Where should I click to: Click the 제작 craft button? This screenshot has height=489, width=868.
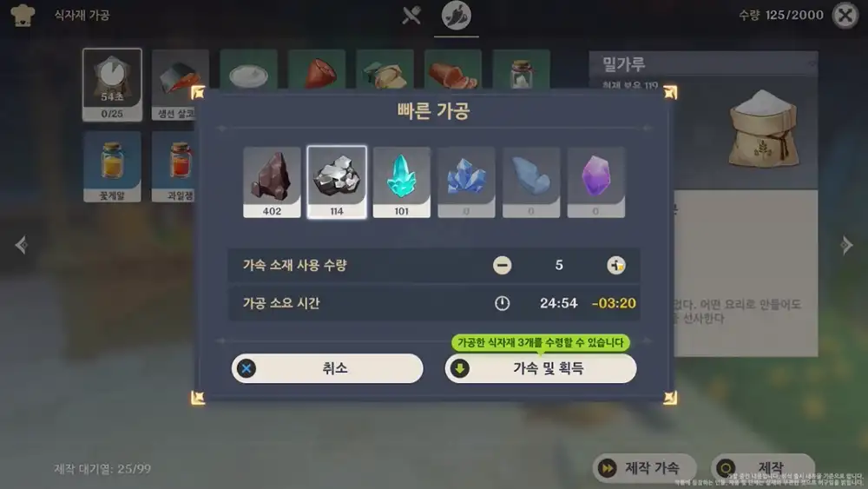763,468
